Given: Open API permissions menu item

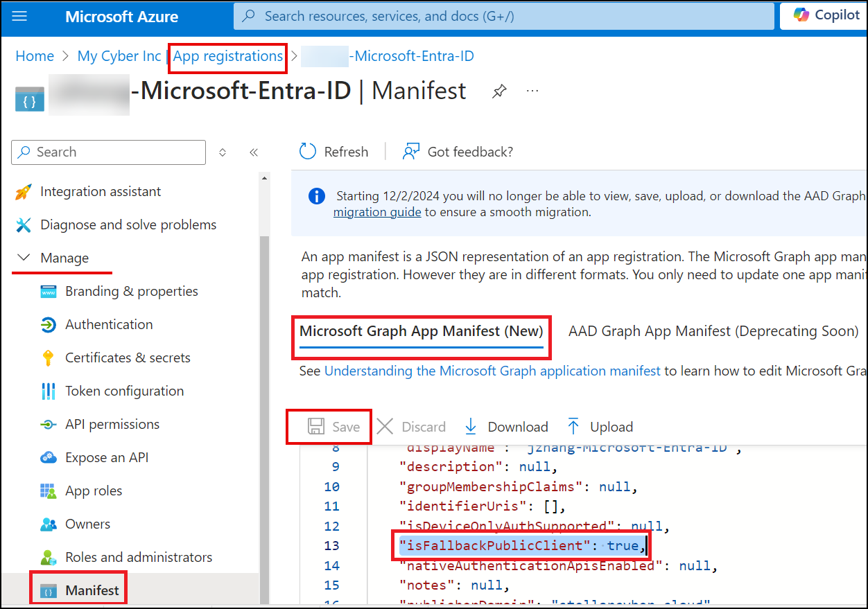Looking at the screenshot, I should point(112,424).
